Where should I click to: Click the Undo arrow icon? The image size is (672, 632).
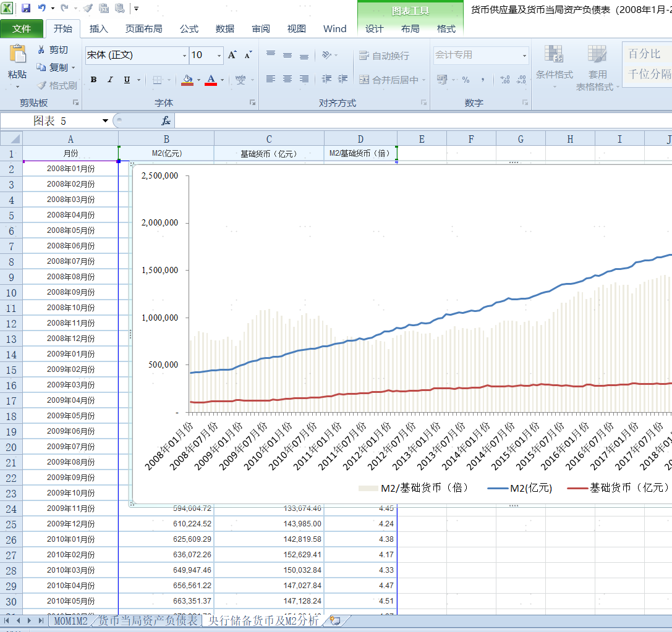(41, 8)
